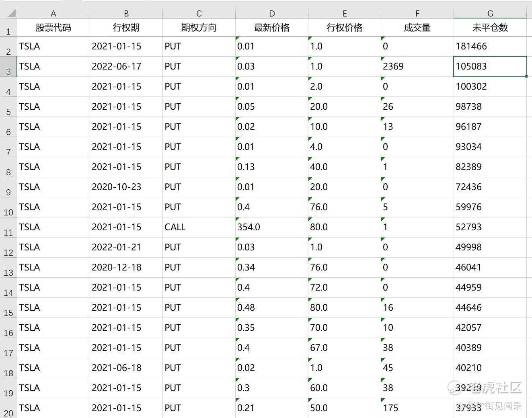Select strike price cell 2.0
The image size is (532, 418).
[x=344, y=86]
